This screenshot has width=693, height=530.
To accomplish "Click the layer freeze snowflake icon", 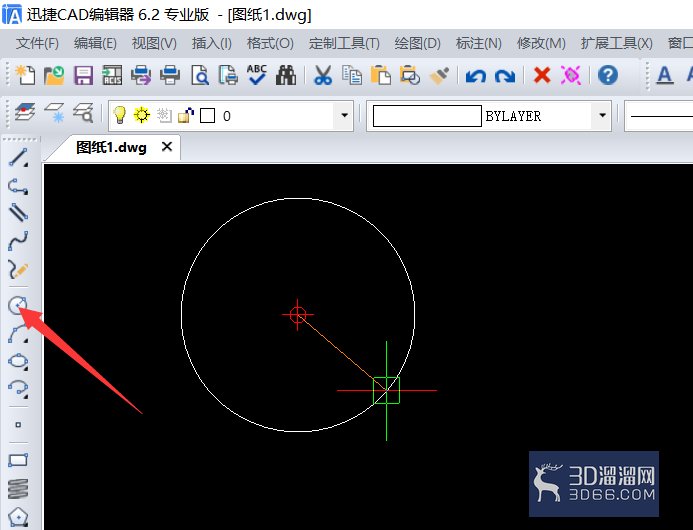I will [x=54, y=112].
